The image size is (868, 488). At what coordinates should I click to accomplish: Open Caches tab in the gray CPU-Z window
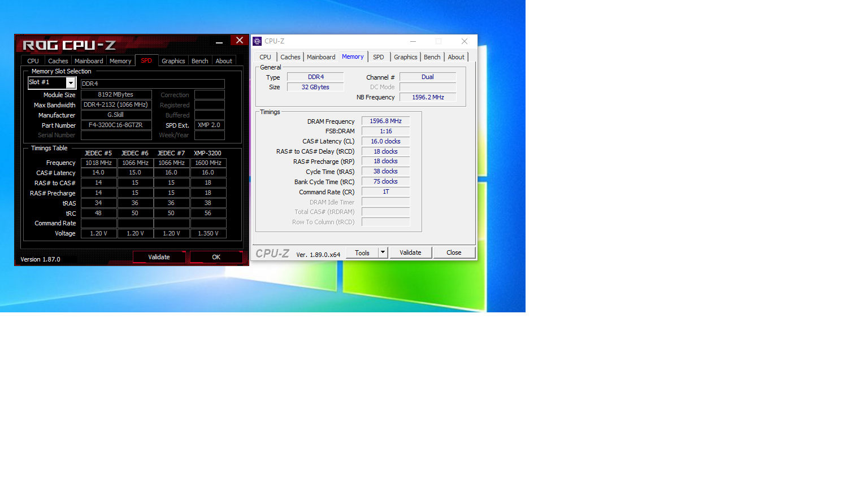point(290,57)
